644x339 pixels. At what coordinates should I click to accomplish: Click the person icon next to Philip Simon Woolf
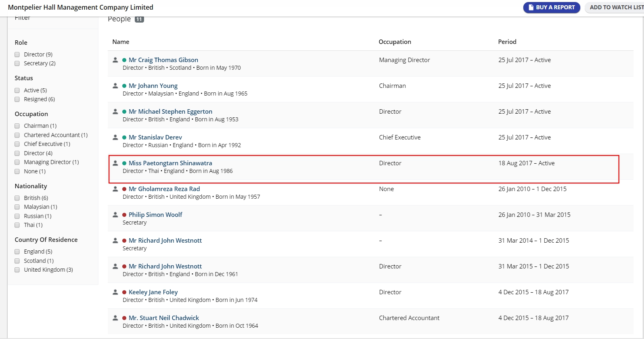click(115, 214)
